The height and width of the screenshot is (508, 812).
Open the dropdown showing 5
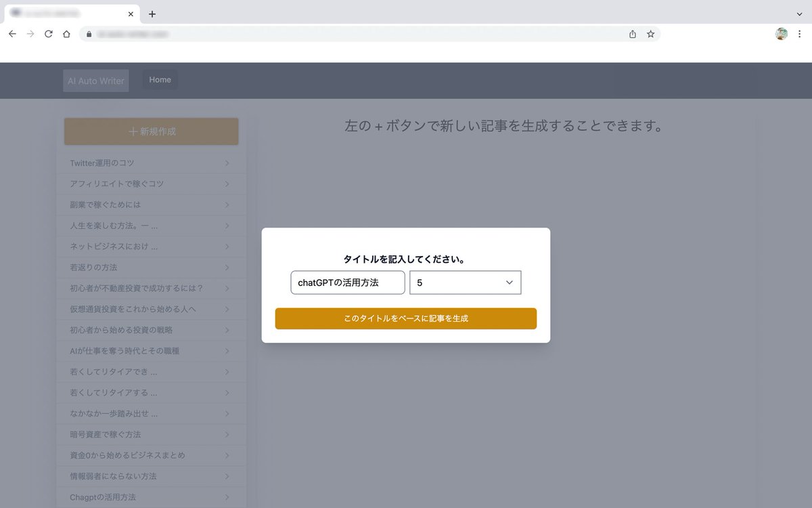coord(466,282)
